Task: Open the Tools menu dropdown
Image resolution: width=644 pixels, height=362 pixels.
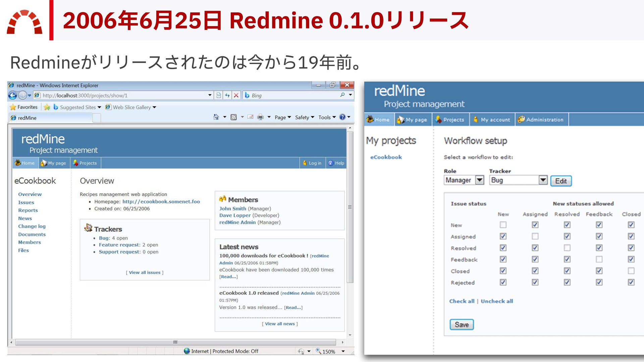Action: coord(327,117)
